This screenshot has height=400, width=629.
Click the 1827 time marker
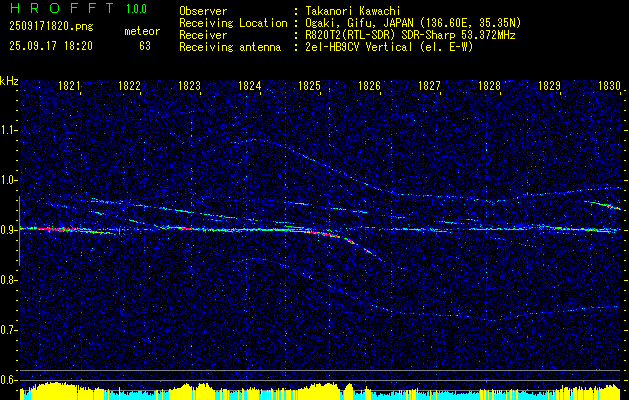429,85
